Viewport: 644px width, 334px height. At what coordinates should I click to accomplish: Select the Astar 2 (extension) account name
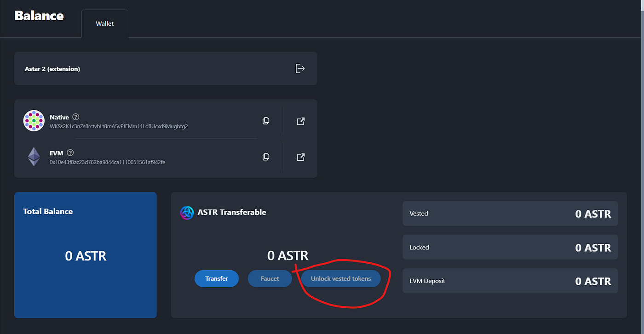pyautogui.click(x=52, y=69)
